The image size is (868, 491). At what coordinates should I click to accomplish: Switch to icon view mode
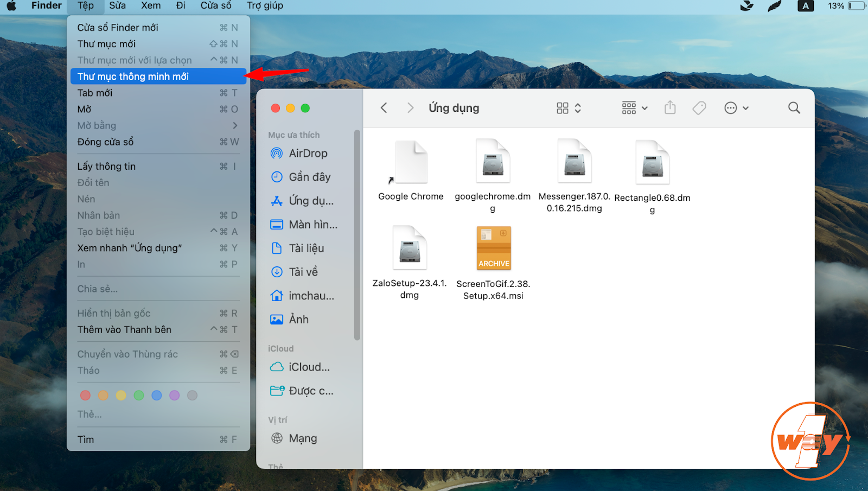coord(563,108)
